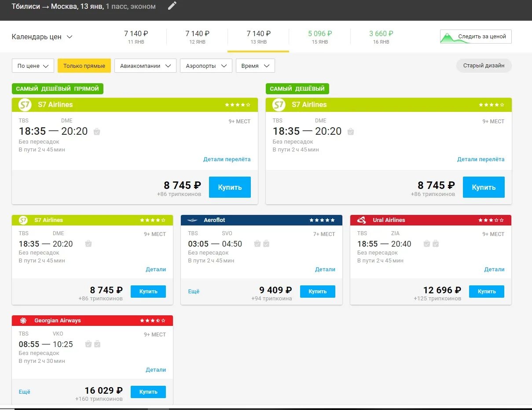
Task: Click S7 logo in cheapest direct card
Action: (25, 105)
